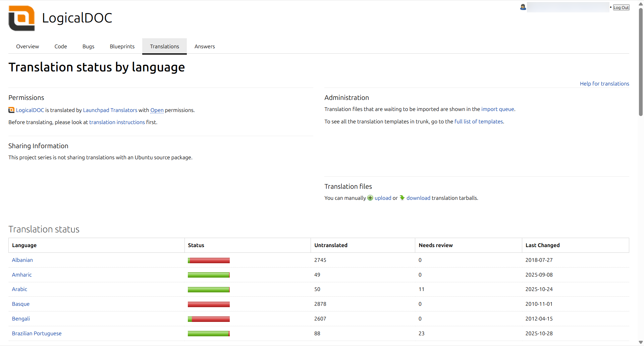The image size is (644, 346).
Task: Click the green plus upload icon
Action: [370, 198]
